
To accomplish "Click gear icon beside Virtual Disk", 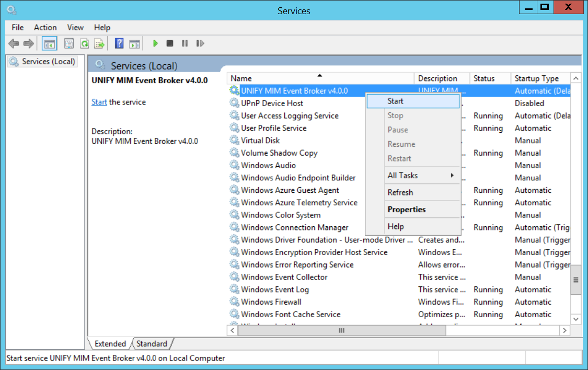I will coord(234,140).
